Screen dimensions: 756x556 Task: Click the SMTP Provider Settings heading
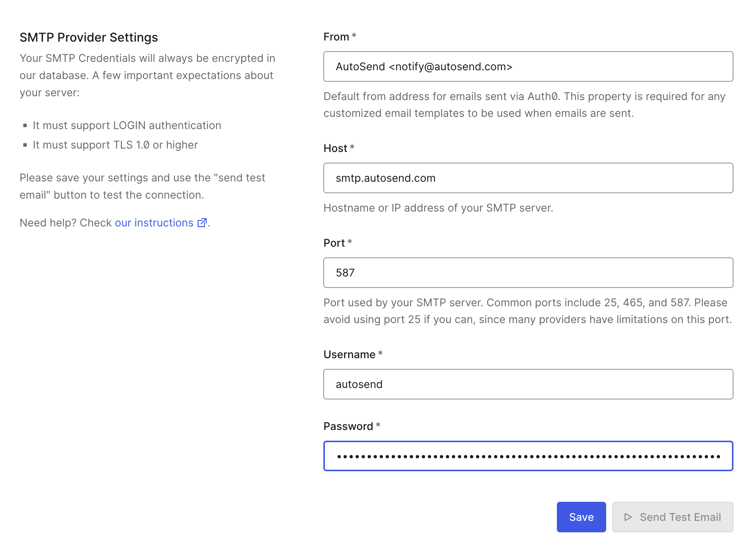tap(89, 37)
